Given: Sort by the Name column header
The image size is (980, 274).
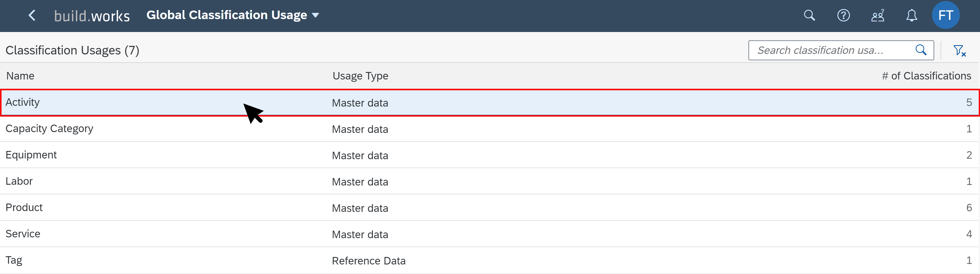Looking at the screenshot, I should (x=20, y=76).
